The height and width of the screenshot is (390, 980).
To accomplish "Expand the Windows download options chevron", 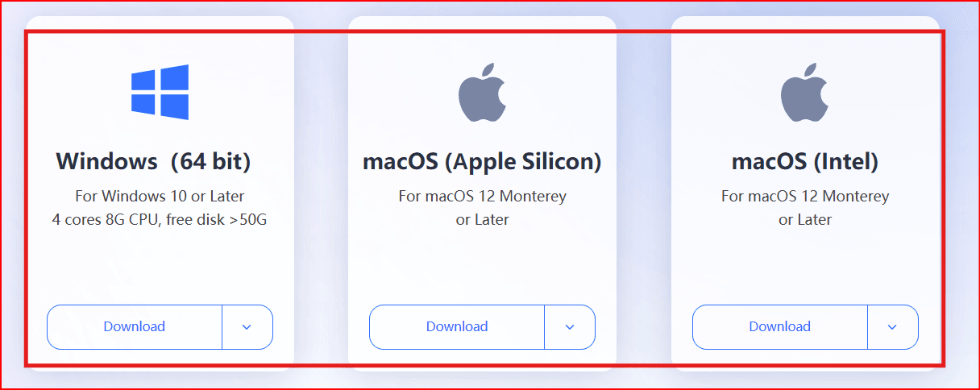I will click(x=247, y=326).
